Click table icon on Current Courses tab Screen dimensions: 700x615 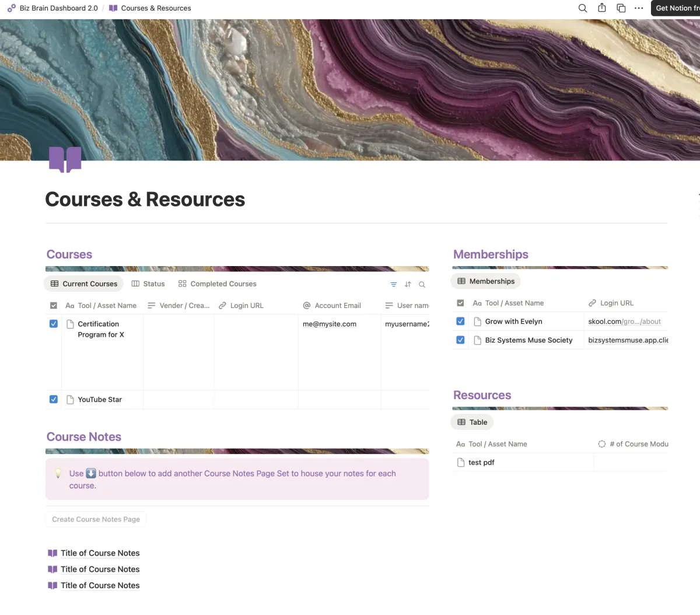[x=54, y=284]
